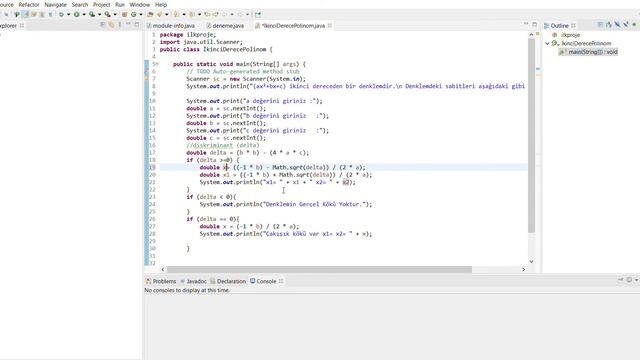Toggle Hide Non-Public Members green dot

coord(634,25)
